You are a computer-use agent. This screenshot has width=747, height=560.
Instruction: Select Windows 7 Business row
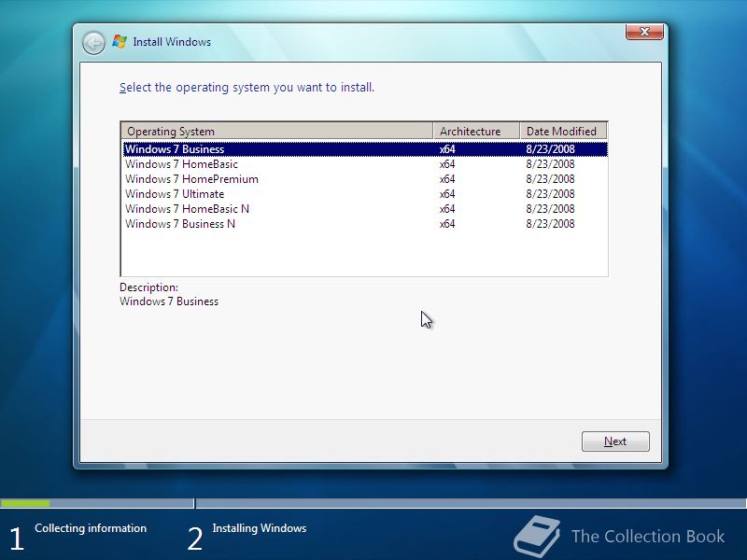coord(365,149)
